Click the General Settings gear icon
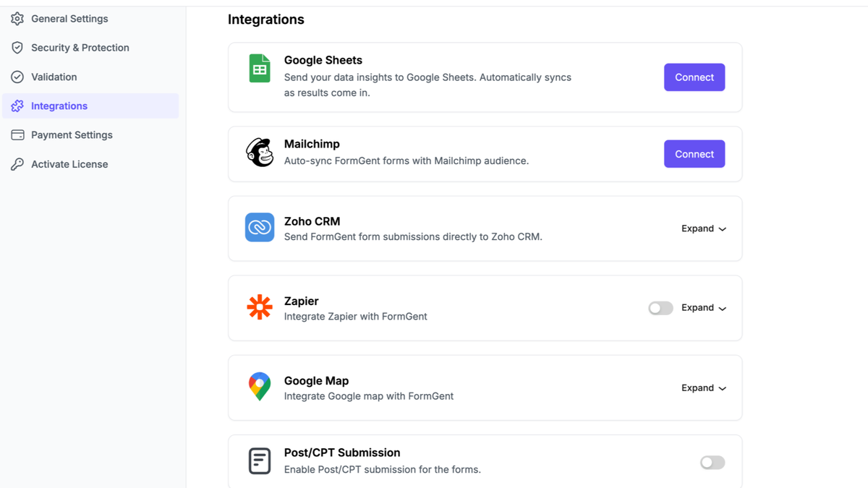This screenshot has width=868, height=488. pos(17,18)
